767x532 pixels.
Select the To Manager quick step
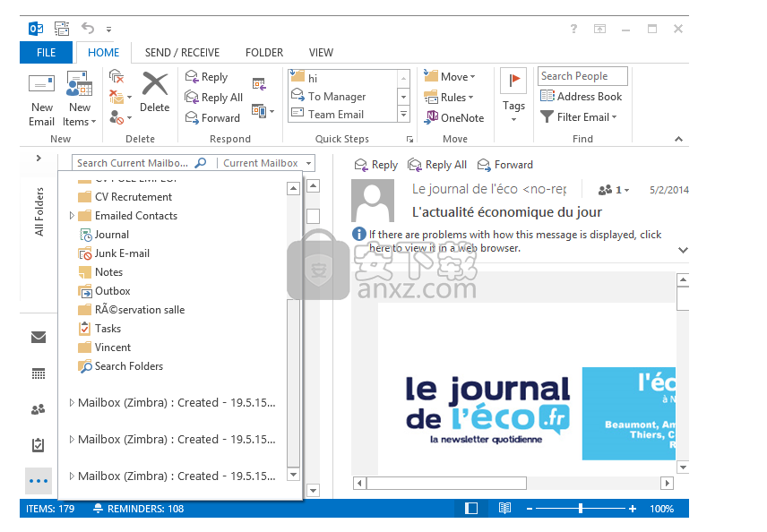[342, 97]
